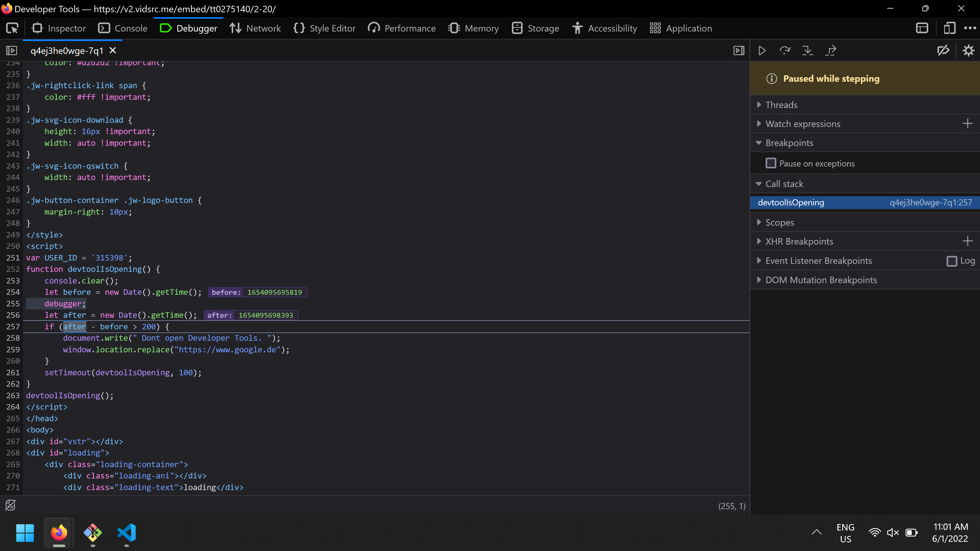Open the Console panel
This screenshot has height=551, width=980.
(x=123, y=28)
